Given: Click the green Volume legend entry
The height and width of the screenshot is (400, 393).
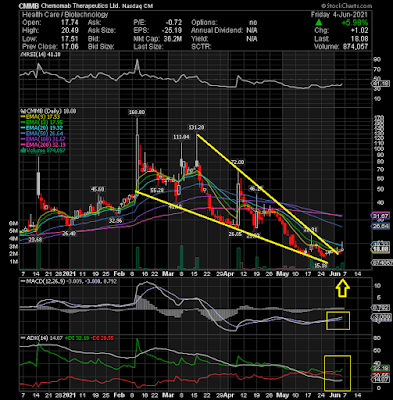Looking at the screenshot, I should coord(43,151).
